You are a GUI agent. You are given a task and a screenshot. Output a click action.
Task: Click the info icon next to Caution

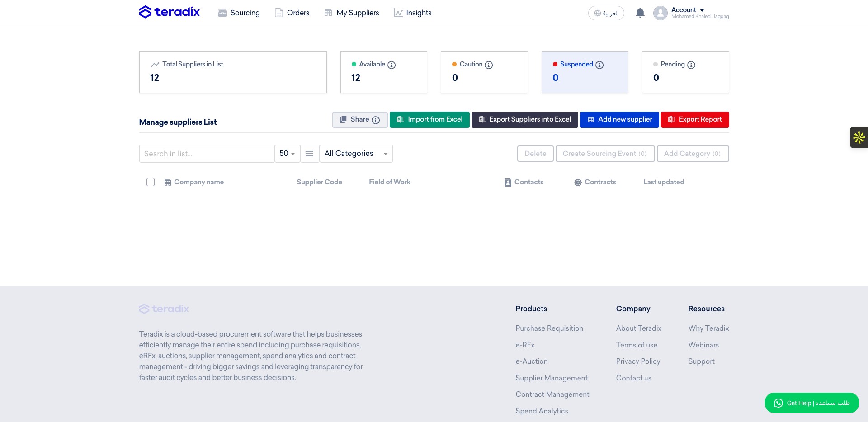489,65
